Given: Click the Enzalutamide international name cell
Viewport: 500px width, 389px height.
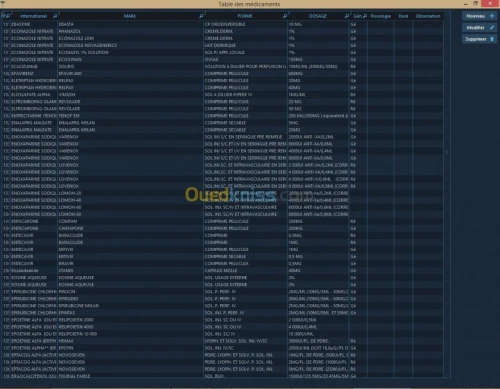Looking at the screenshot, I should point(34,270).
